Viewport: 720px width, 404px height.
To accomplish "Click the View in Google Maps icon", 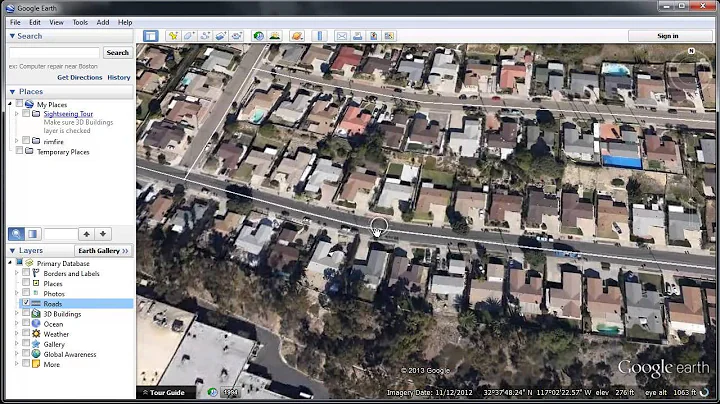I will pyautogui.click(x=389, y=36).
